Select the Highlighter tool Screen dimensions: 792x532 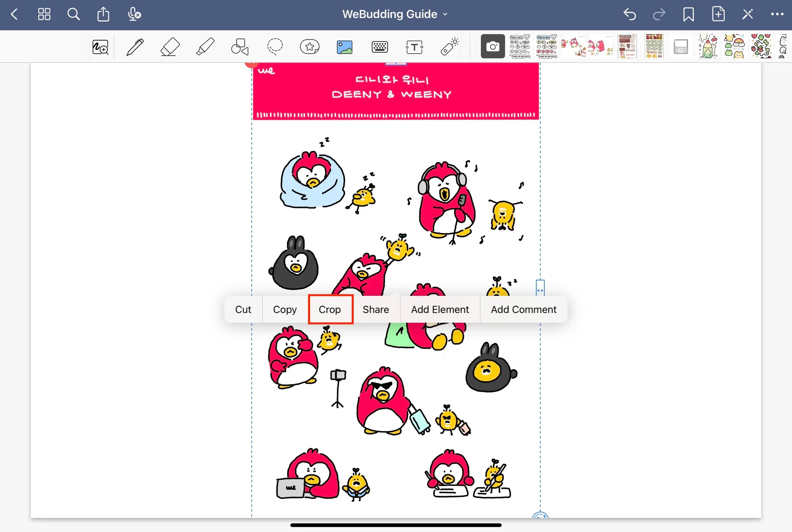pyautogui.click(x=205, y=47)
